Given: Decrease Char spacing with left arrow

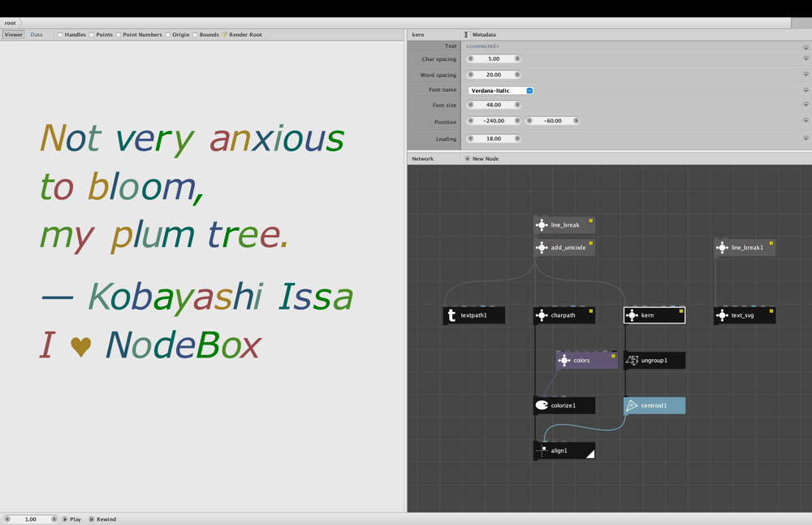Looking at the screenshot, I should pos(471,59).
